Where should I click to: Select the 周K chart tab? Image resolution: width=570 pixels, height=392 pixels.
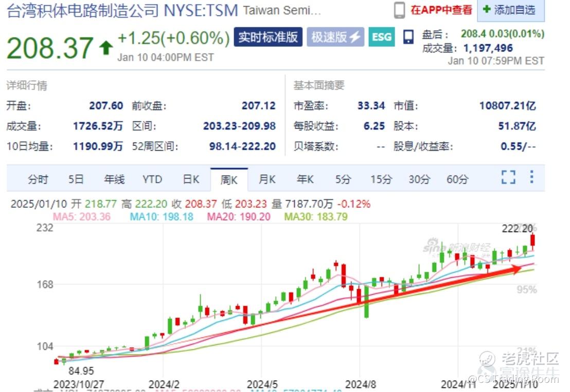[229, 180]
